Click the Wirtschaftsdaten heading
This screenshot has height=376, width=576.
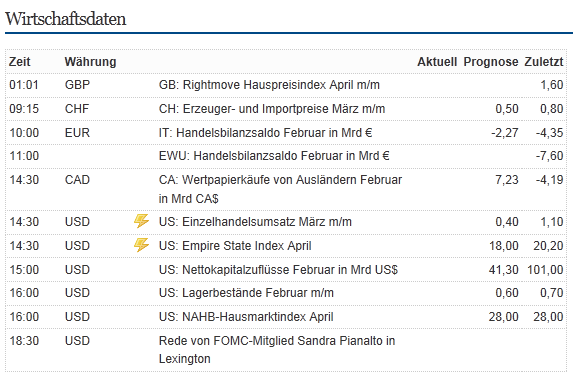(66, 19)
